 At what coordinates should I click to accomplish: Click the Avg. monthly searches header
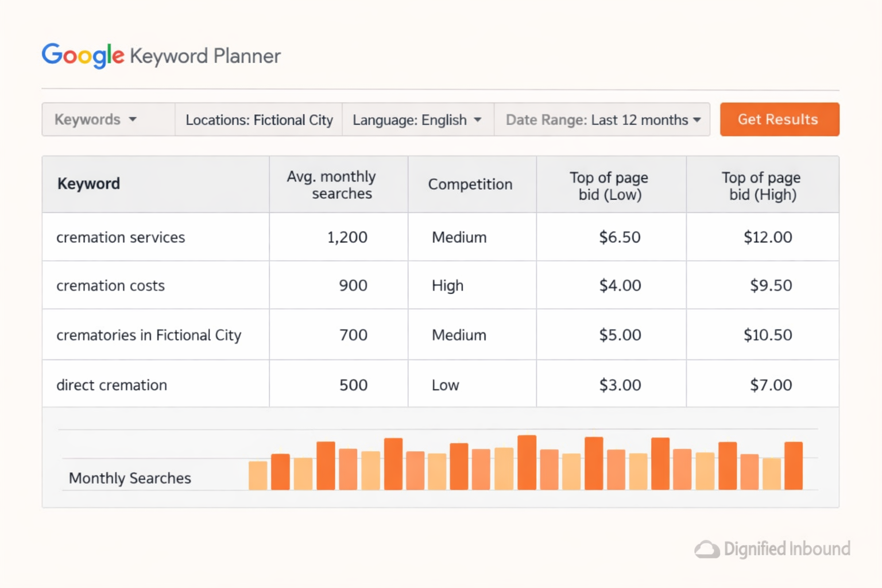331,184
